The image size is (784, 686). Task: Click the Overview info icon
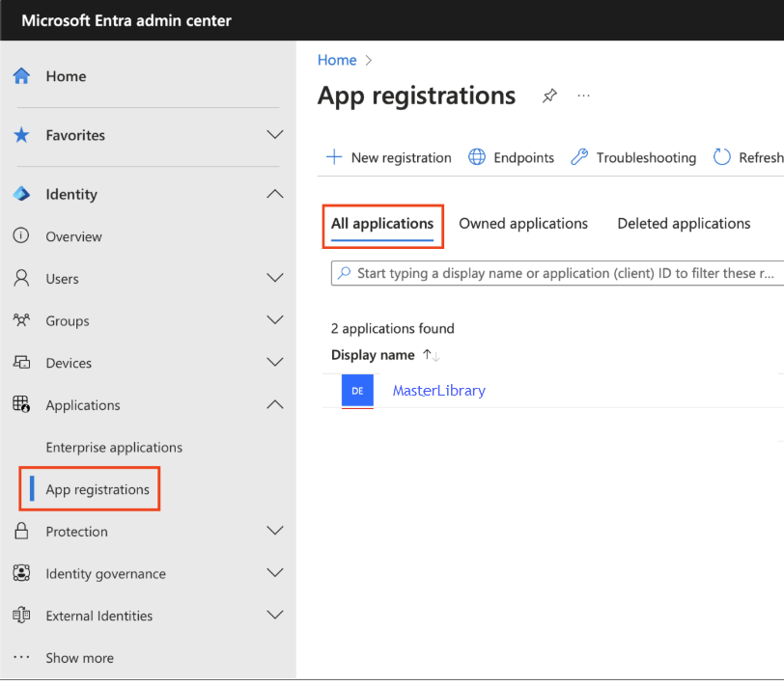tap(21, 235)
